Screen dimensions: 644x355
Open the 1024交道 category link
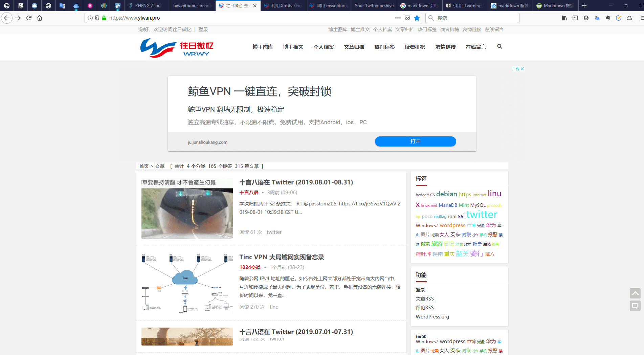(x=250, y=267)
